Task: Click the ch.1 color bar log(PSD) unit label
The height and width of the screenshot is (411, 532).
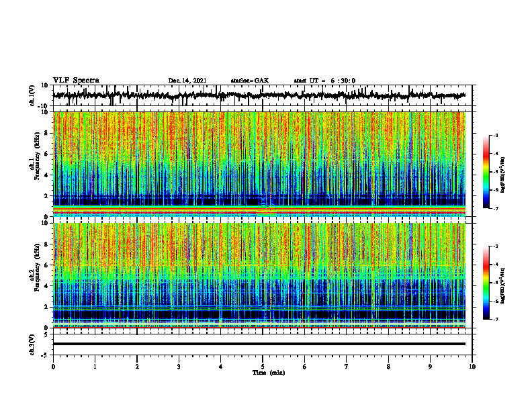Action: tap(504, 175)
